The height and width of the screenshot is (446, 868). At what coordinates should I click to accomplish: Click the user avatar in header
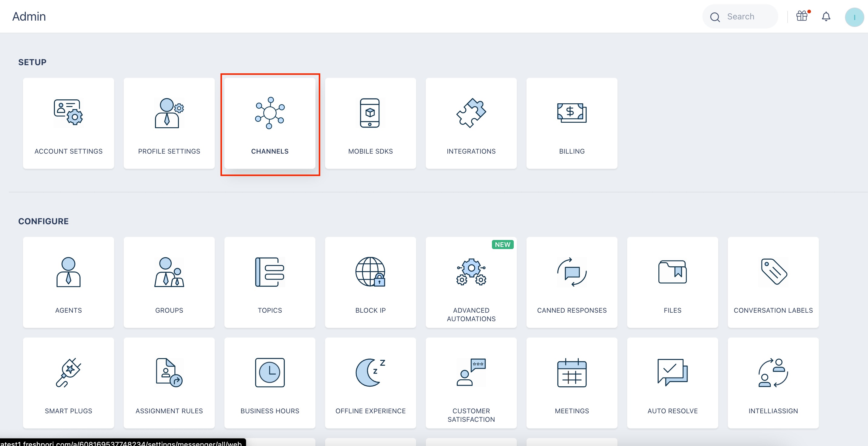[854, 17]
